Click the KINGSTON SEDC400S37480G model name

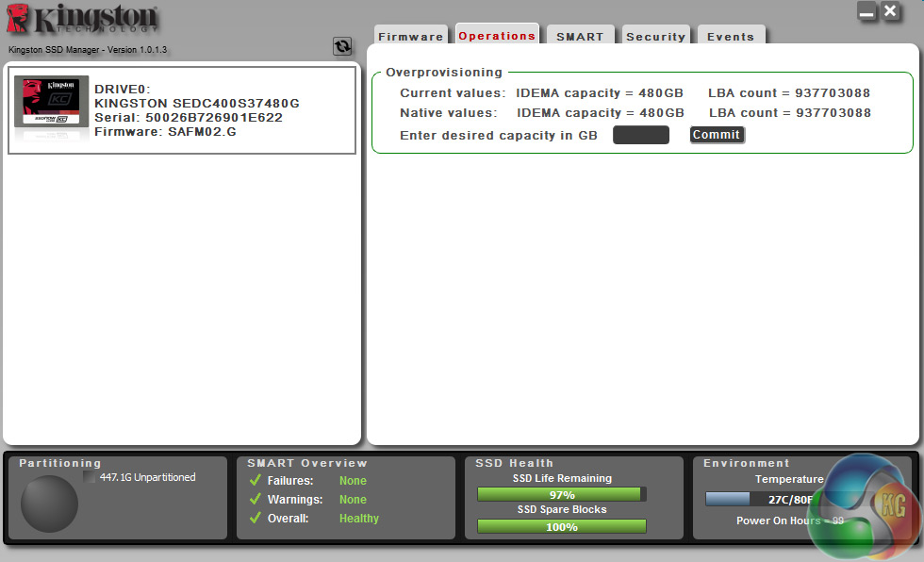[197, 103]
